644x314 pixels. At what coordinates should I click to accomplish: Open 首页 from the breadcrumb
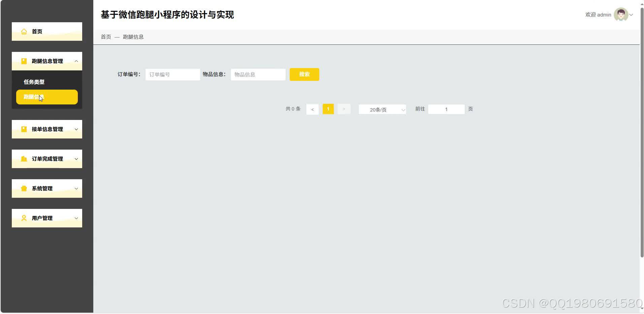105,37
